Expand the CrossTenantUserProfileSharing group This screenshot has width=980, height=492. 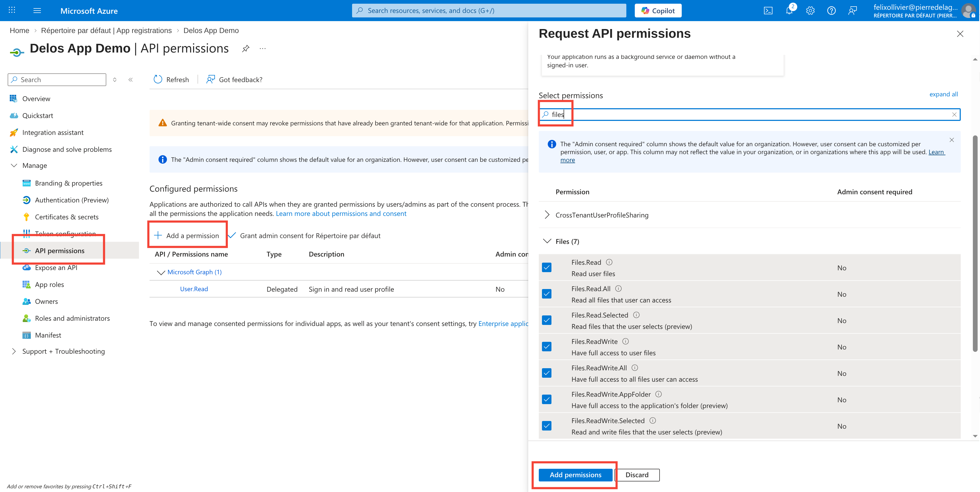[547, 215]
